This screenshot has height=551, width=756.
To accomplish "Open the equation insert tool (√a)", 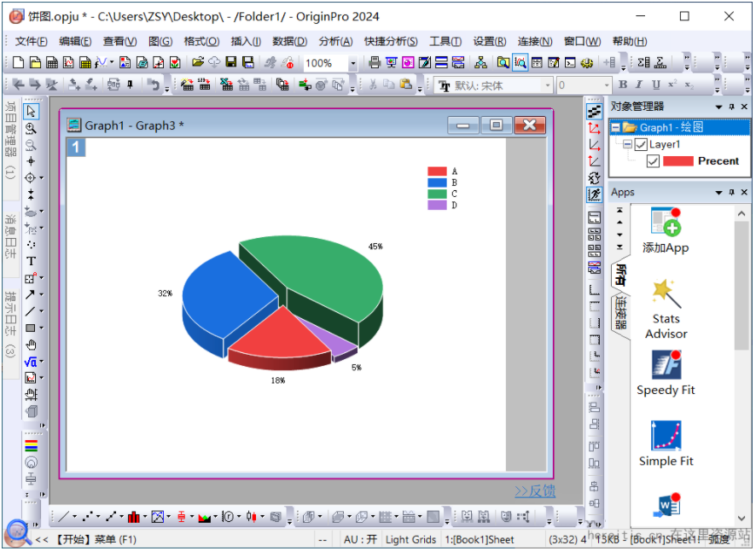I will [31, 362].
